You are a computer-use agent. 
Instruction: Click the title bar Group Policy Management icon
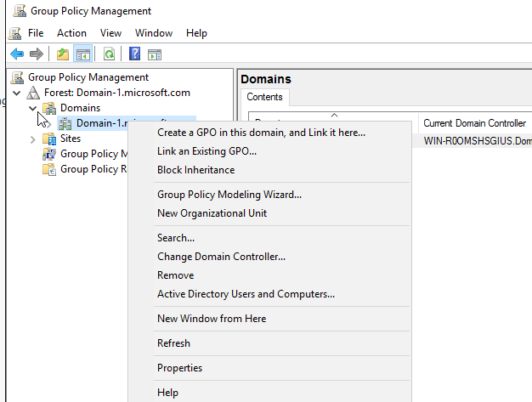(x=20, y=11)
